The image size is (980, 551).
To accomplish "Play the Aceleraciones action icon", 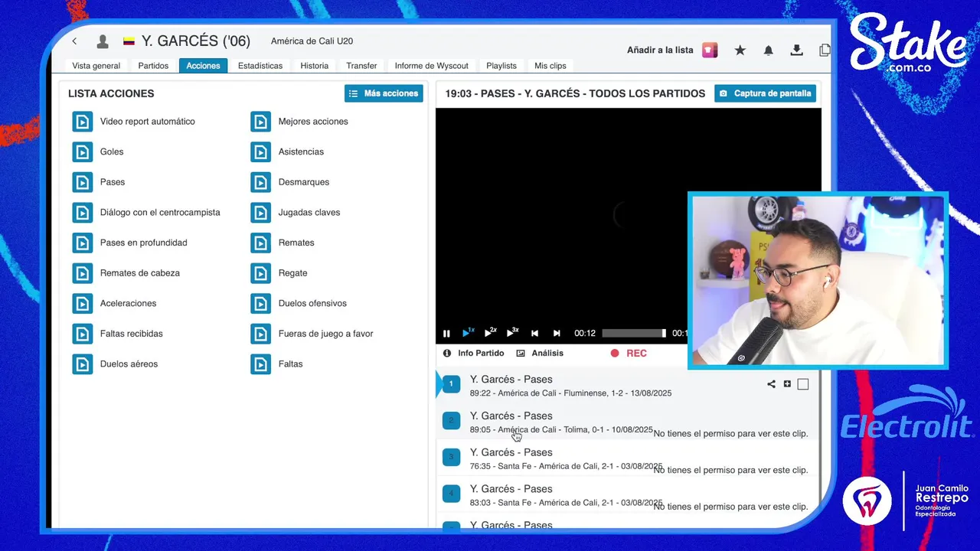I will (83, 304).
